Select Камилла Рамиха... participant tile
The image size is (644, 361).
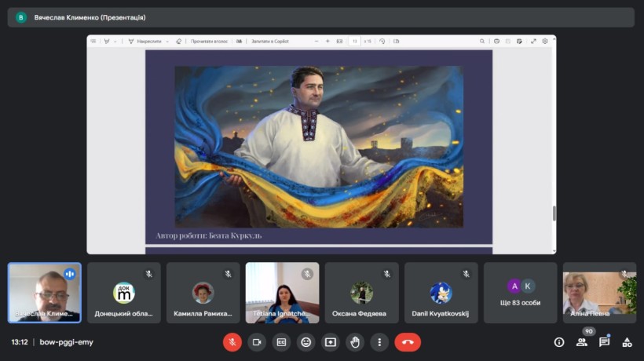pos(203,293)
